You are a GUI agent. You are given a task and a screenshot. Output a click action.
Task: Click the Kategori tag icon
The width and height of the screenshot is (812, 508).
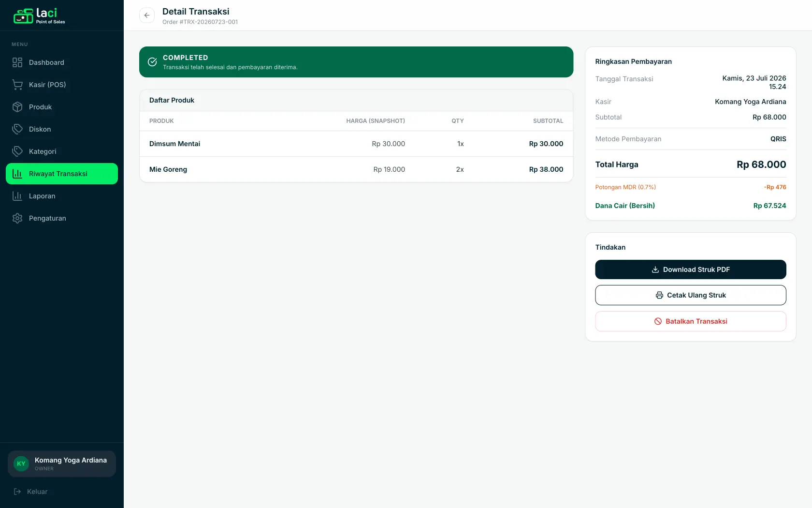tap(17, 151)
